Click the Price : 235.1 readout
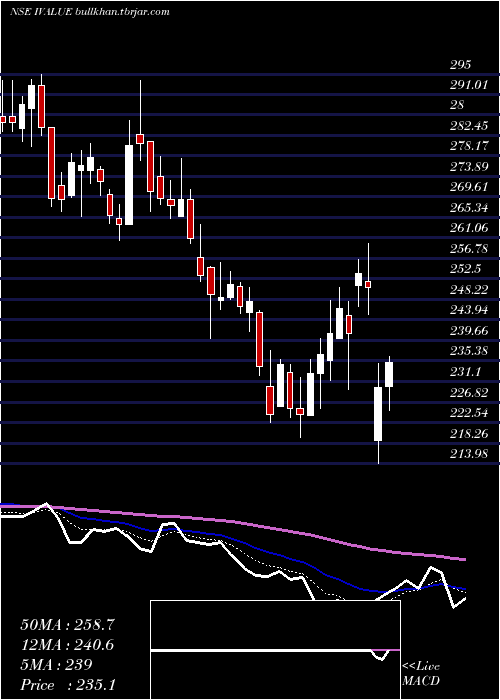The image size is (500, 700). pos(68,685)
